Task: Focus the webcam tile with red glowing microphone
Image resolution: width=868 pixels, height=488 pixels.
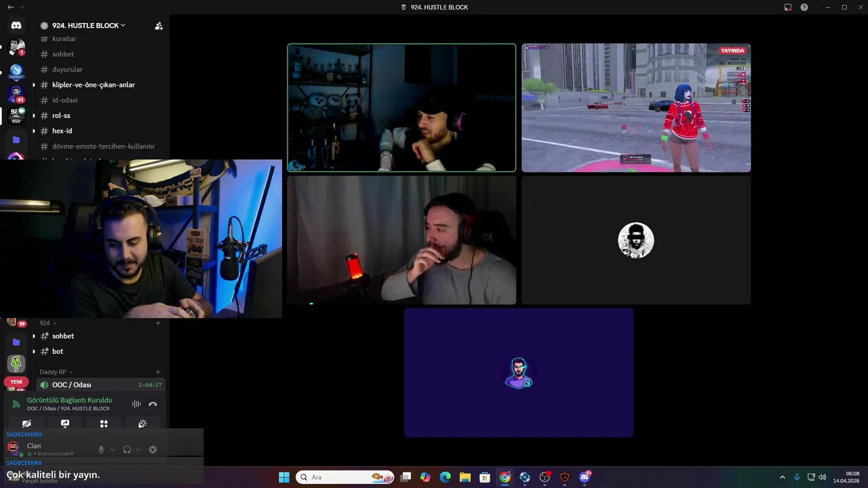Action: (401, 240)
